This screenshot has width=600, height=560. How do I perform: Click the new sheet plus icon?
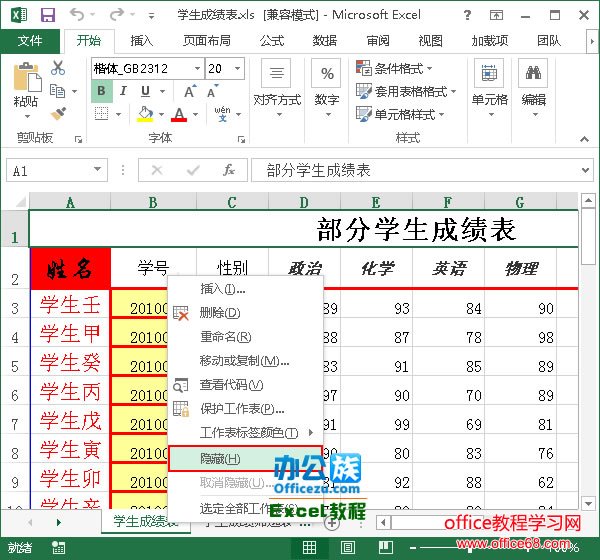click(x=332, y=523)
